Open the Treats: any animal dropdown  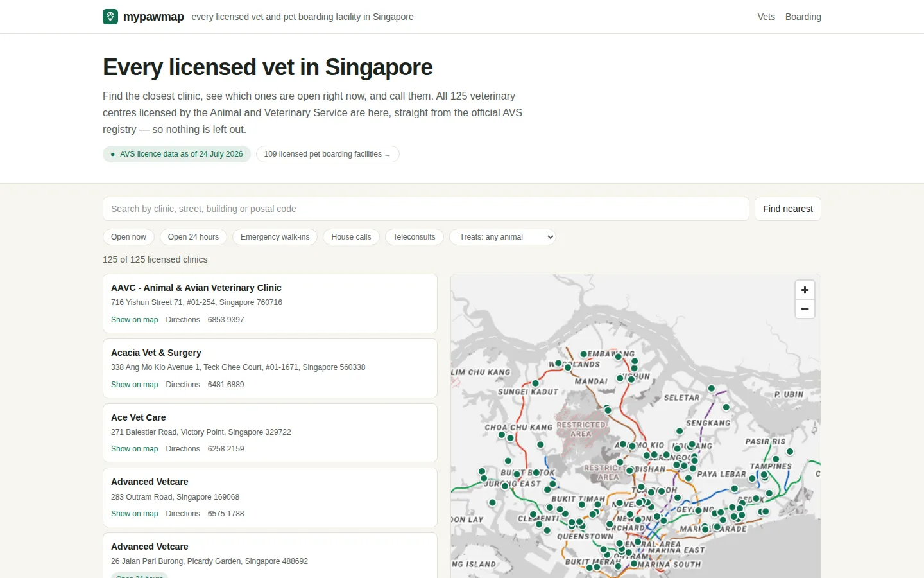pos(502,237)
